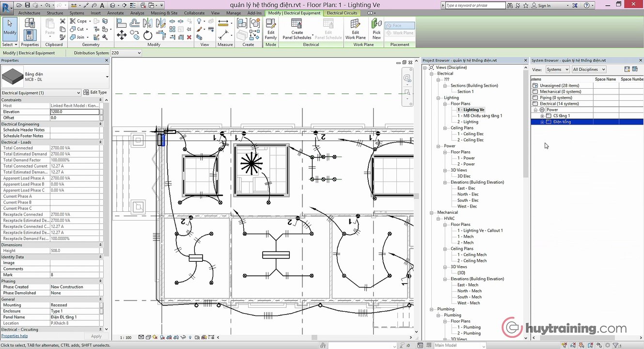Open the Analyze ribbon tab
Viewport: 644px width, 349px height.
pyautogui.click(x=137, y=13)
